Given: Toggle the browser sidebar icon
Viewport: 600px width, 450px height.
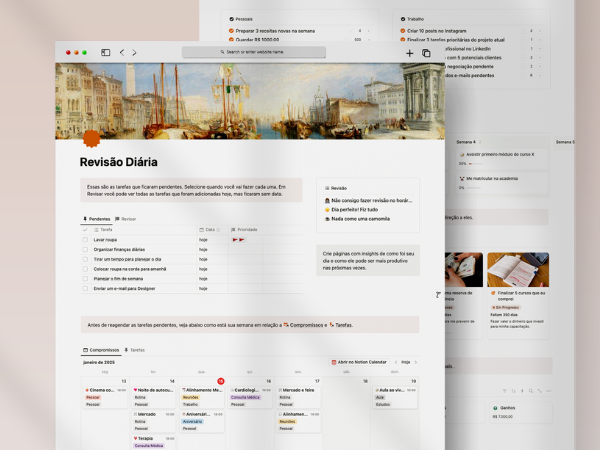Looking at the screenshot, I should (x=106, y=52).
